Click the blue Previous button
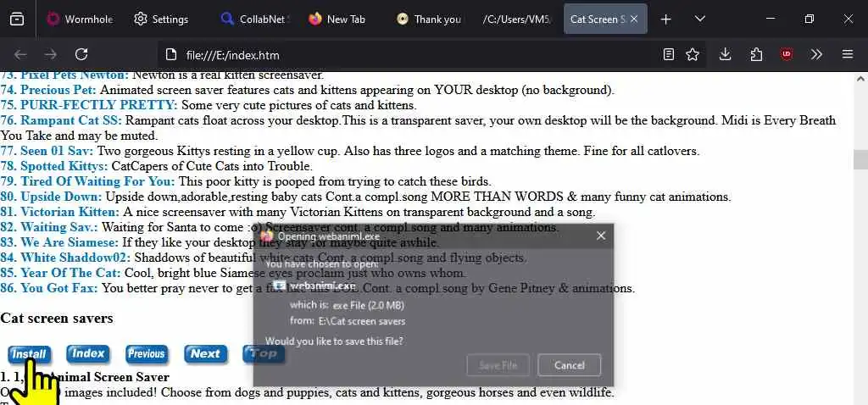 point(146,354)
